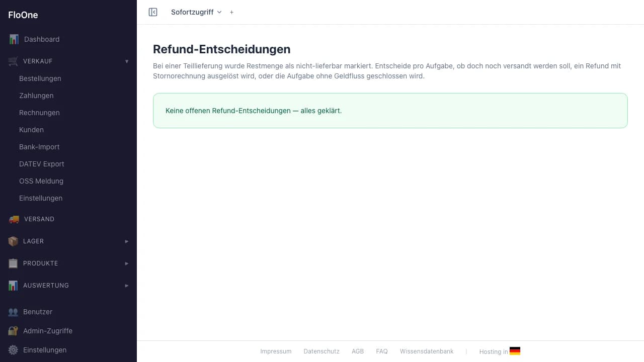Image resolution: width=644 pixels, height=362 pixels.
Task: Open the Wissensdatenbank link
Action: point(427,351)
